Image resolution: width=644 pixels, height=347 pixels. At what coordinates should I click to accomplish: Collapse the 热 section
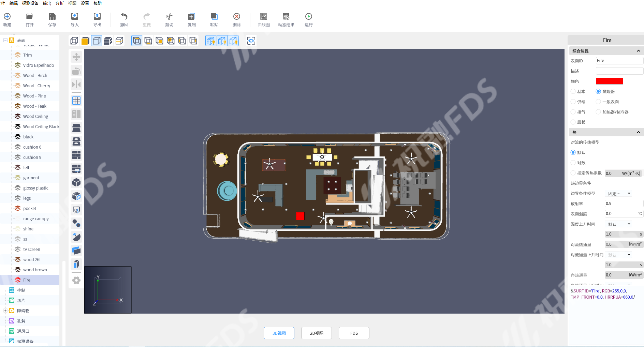[x=638, y=132]
